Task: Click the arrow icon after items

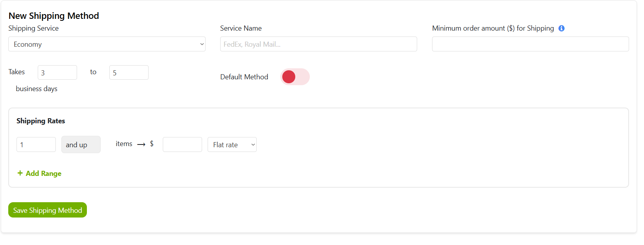Action: tap(141, 144)
